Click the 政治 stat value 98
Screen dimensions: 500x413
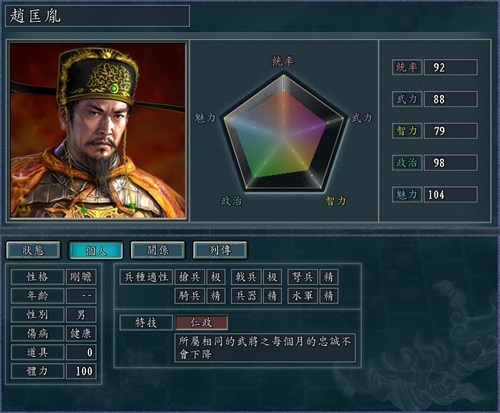[450, 163]
